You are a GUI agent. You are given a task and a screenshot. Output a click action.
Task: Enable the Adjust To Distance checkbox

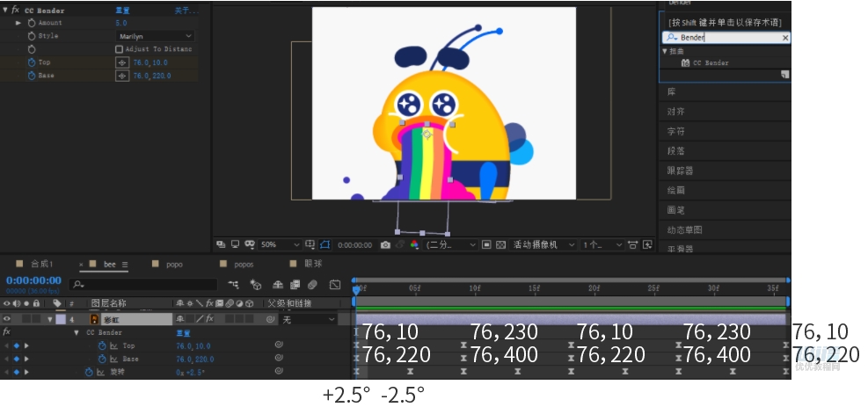click(119, 49)
